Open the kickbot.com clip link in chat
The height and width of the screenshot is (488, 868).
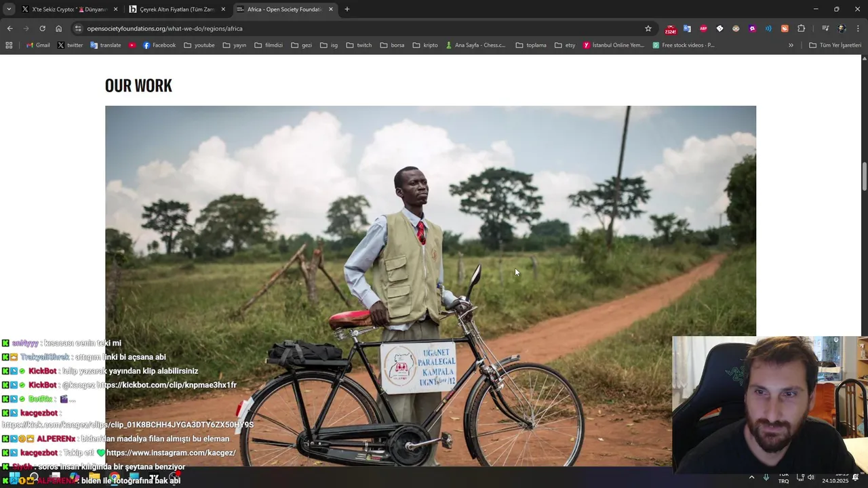point(167,385)
